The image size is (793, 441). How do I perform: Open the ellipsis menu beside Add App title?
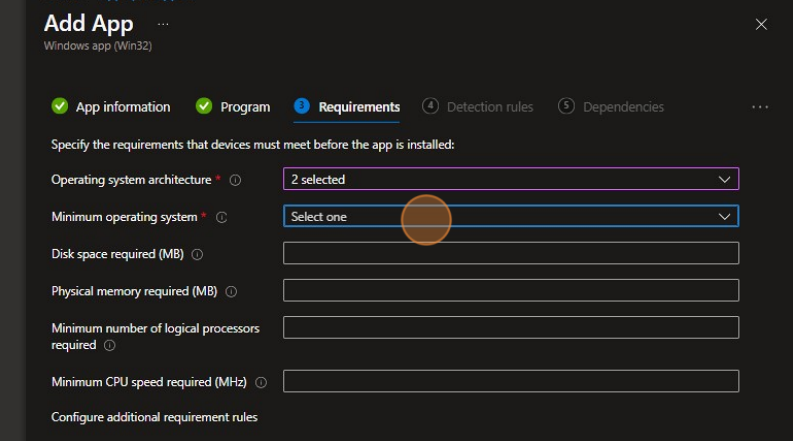coord(163,23)
